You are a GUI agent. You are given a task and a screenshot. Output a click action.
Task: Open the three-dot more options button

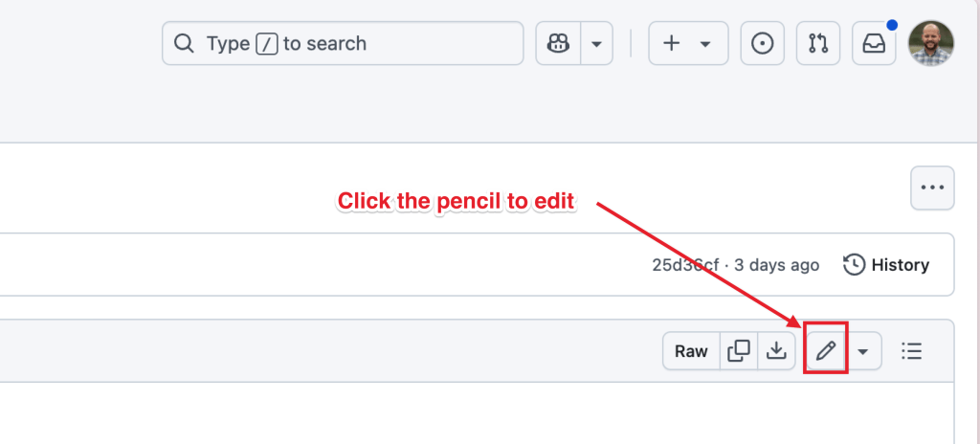[x=932, y=189]
